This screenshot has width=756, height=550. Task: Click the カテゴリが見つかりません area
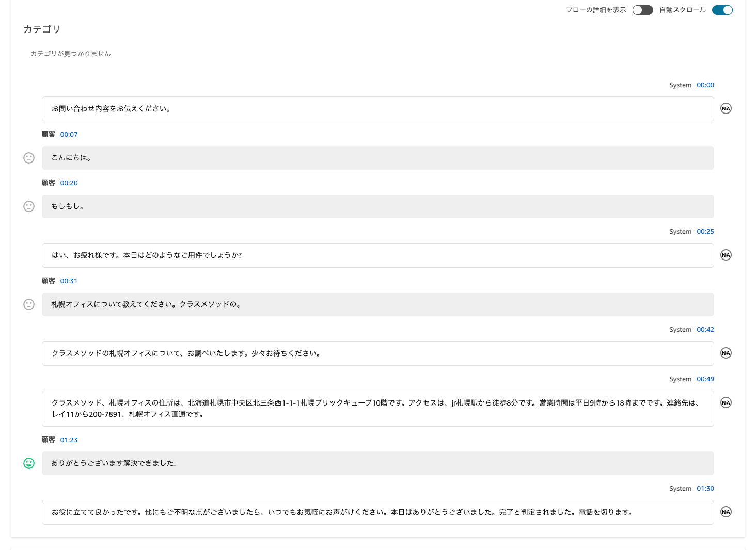point(70,53)
